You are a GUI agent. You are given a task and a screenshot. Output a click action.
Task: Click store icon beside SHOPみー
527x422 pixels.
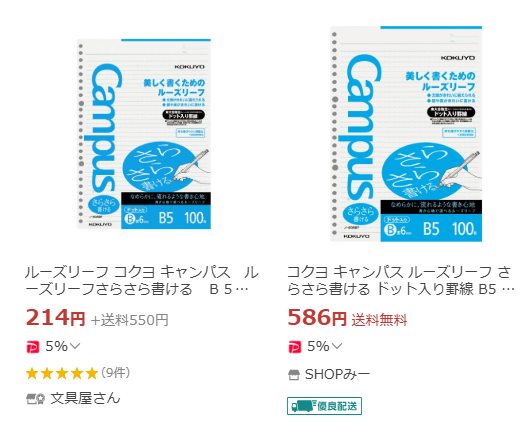coord(294,375)
